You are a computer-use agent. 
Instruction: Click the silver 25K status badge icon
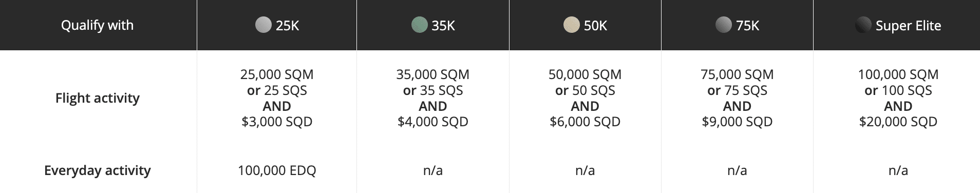point(263,25)
